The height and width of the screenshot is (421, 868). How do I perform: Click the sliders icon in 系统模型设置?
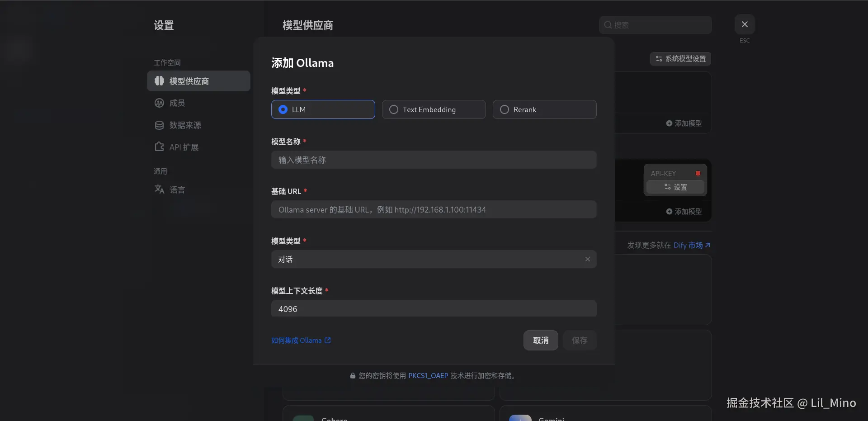point(659,59)
